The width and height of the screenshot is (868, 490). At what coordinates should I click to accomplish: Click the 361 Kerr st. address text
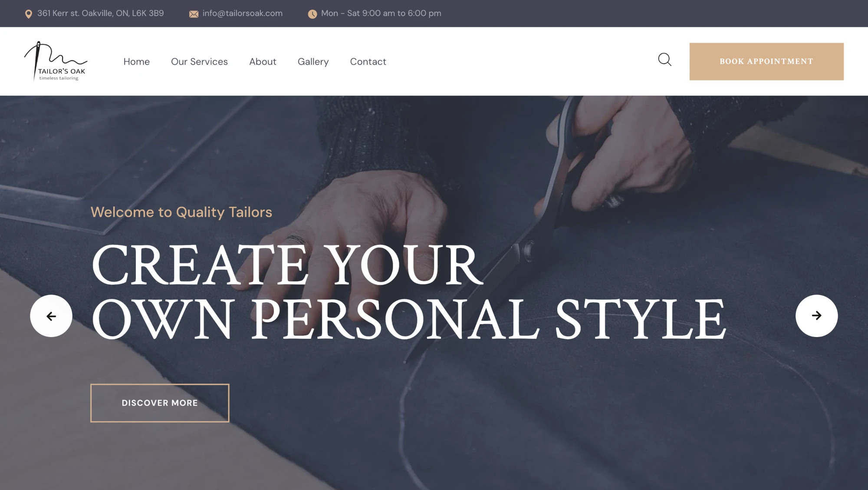(101, 13)
